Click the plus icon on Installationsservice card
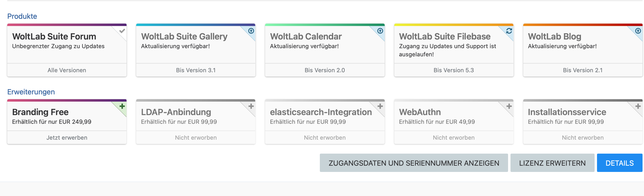 pyautogui.click(x=638, y=106)
